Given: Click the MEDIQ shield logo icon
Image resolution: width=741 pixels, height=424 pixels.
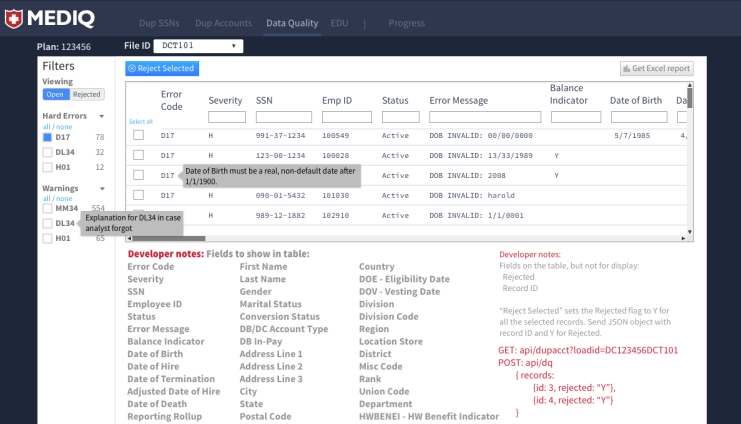Looking at the screenshot, I should (x=14, y=19).
